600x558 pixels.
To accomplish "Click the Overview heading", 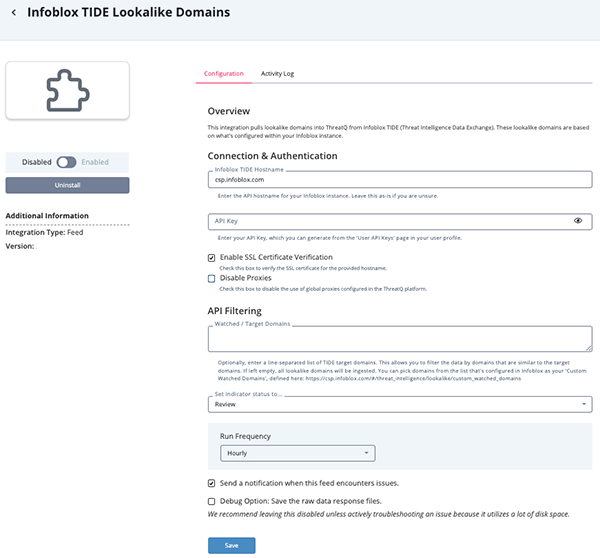I will click(229, 111).
